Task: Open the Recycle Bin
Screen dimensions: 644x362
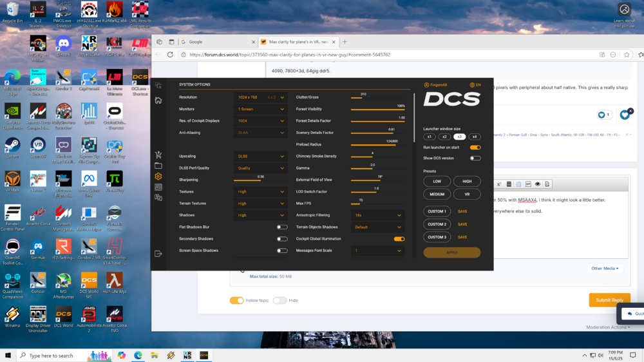Action: [x=12, y=12]
